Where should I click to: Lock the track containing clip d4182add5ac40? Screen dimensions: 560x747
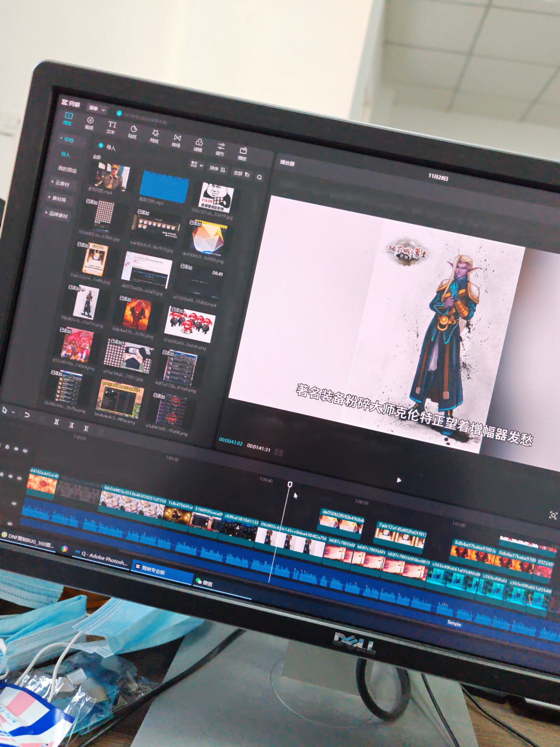point(2,474)
